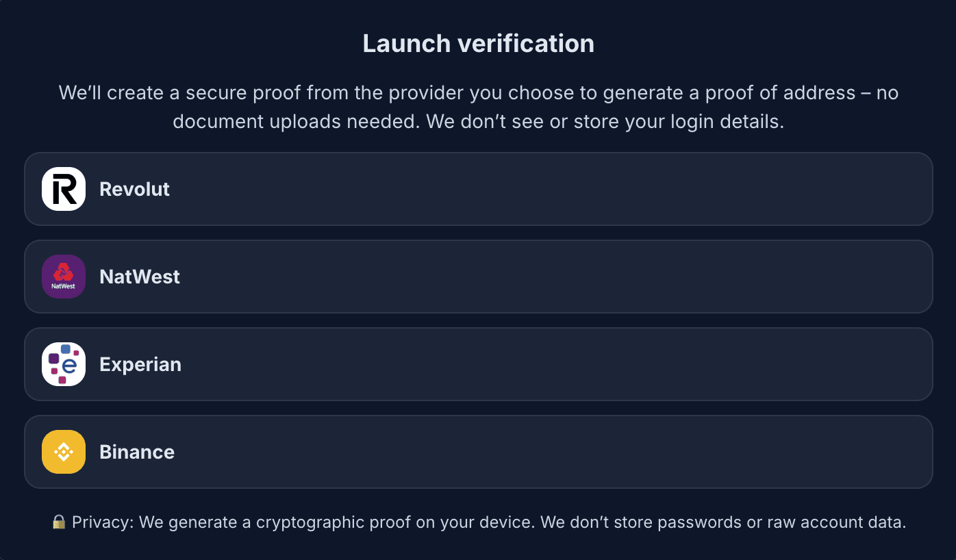
Task: Click the small NatWest wordmark inside its logo
Action: pos(64,286)
